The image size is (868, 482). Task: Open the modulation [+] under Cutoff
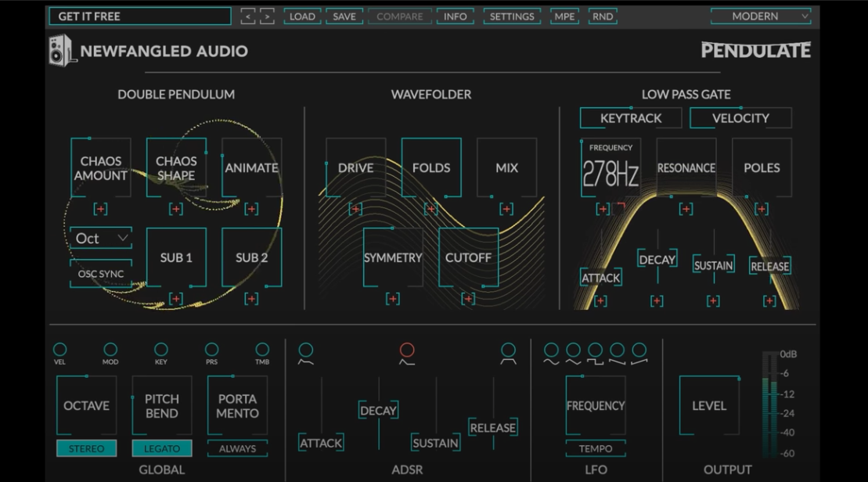coord(468,299)
